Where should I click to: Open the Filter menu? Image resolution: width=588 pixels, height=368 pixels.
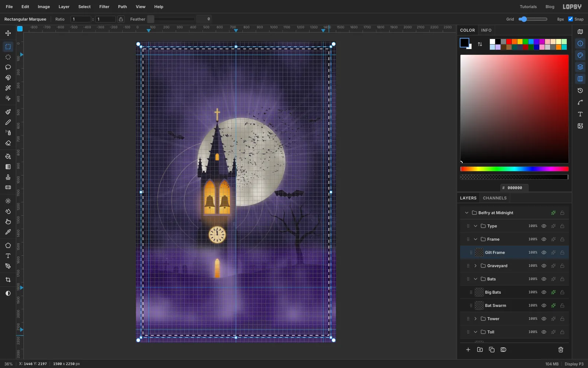pyautogui.click(x=104, y=7)
